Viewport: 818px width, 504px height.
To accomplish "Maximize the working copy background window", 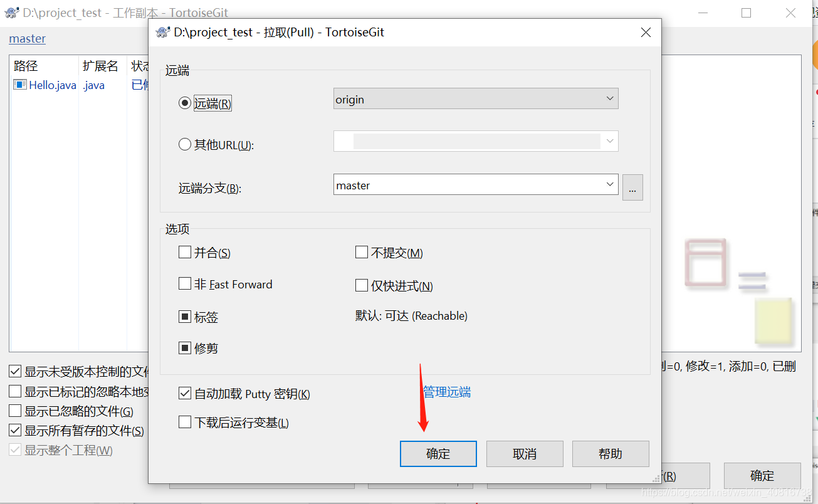I will click(746, 13).
